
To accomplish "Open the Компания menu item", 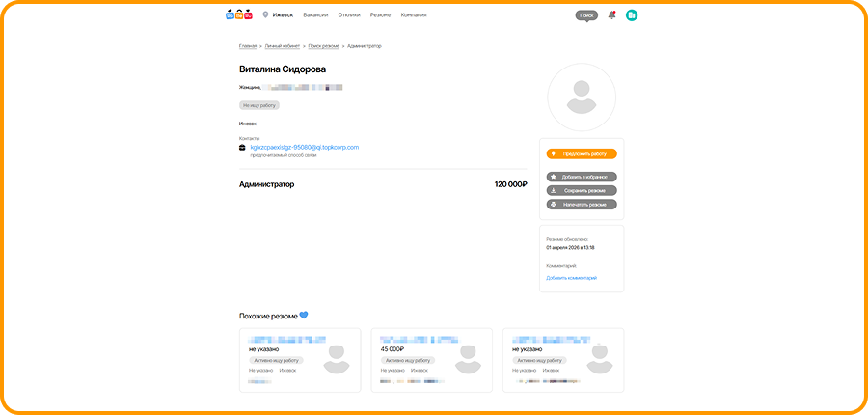I will [x=414, y=15].
